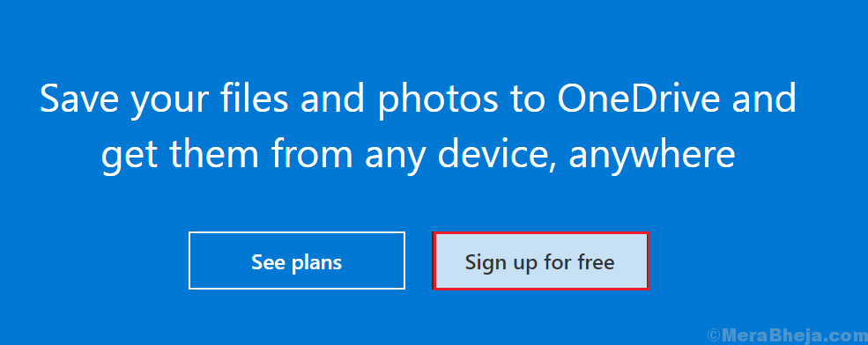Click the See plans button

click(297, 261)
